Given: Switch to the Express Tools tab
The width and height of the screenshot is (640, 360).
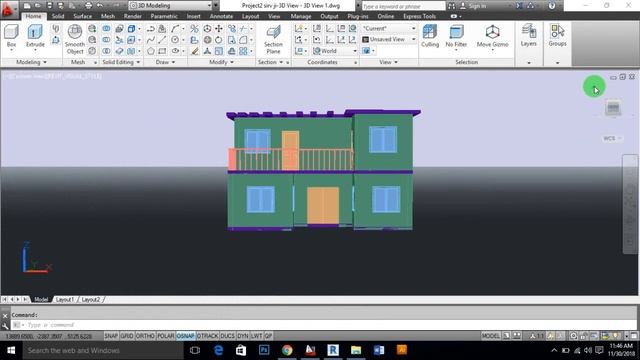Looking at the screenshot, I should 420,16.
